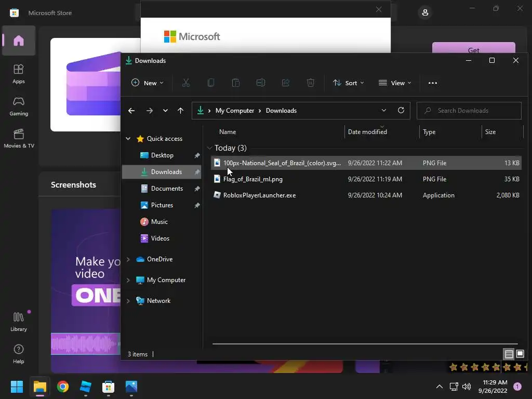The image size is (532, 399).
Task: Switch to large thumbnails view icon
Action: (x=520, y=354)
